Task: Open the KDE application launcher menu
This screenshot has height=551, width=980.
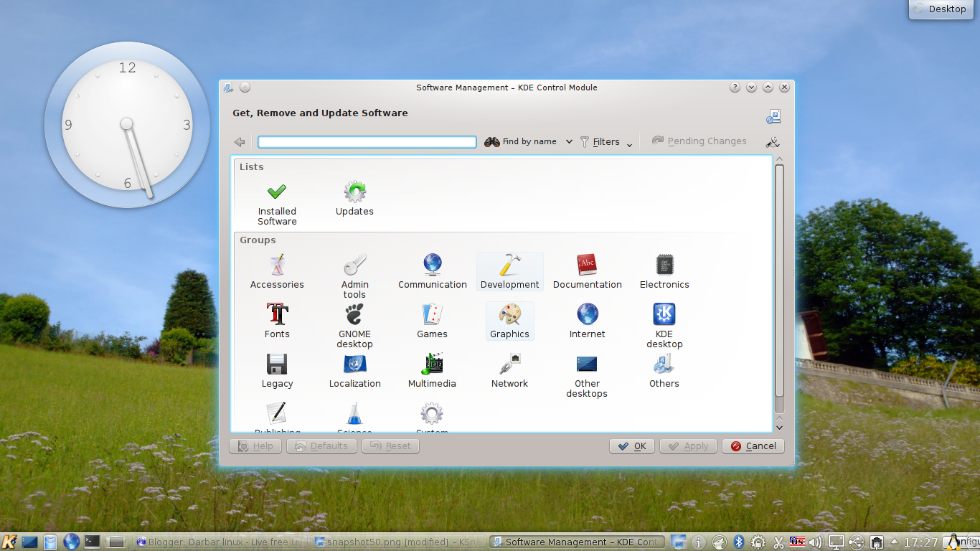Action: click(x=9, y=542)
